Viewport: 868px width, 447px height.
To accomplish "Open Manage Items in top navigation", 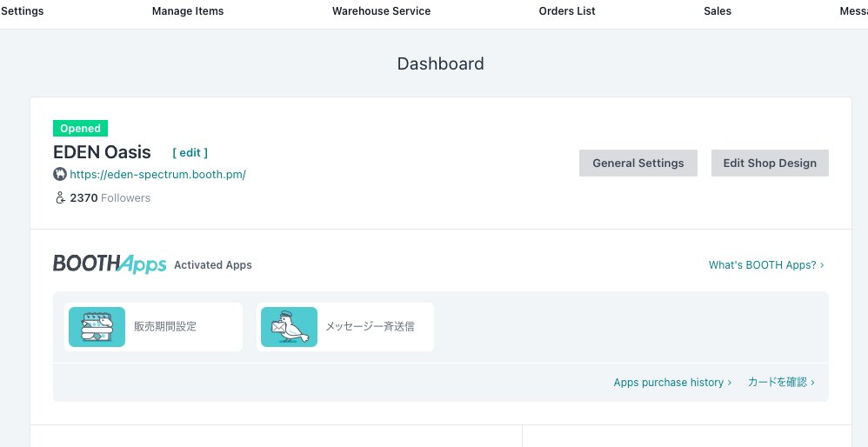I will point(188,11).
